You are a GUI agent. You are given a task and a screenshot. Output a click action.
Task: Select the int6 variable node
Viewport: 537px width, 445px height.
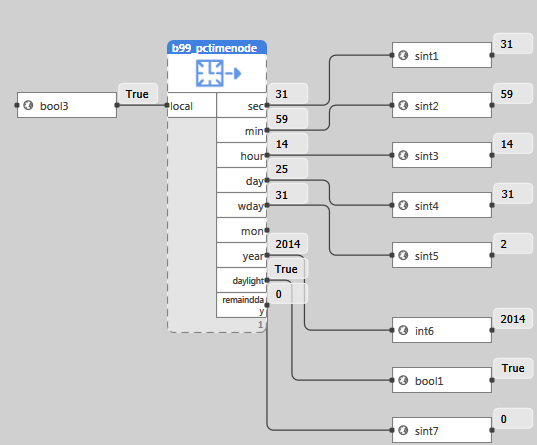[442, 330]
